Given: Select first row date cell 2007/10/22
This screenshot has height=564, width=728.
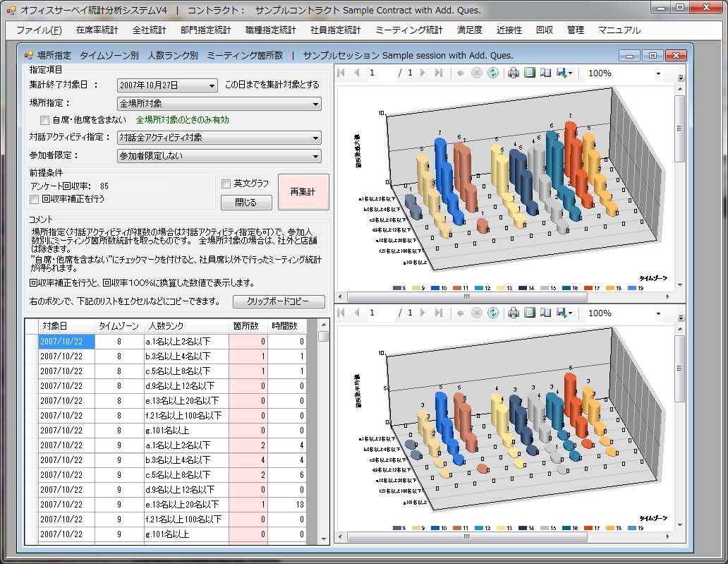Looking at the screenshot, I should pyautogui.click(x=67, y=342).
